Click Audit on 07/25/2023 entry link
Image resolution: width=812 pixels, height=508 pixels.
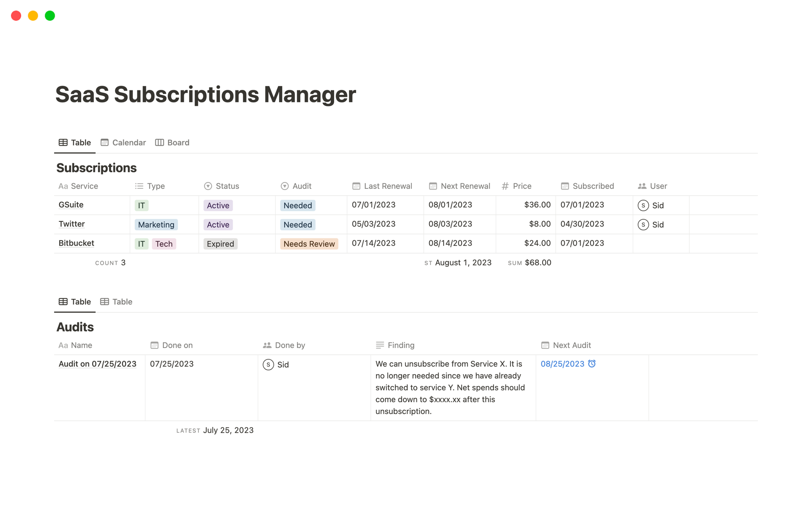coord(96,364)
